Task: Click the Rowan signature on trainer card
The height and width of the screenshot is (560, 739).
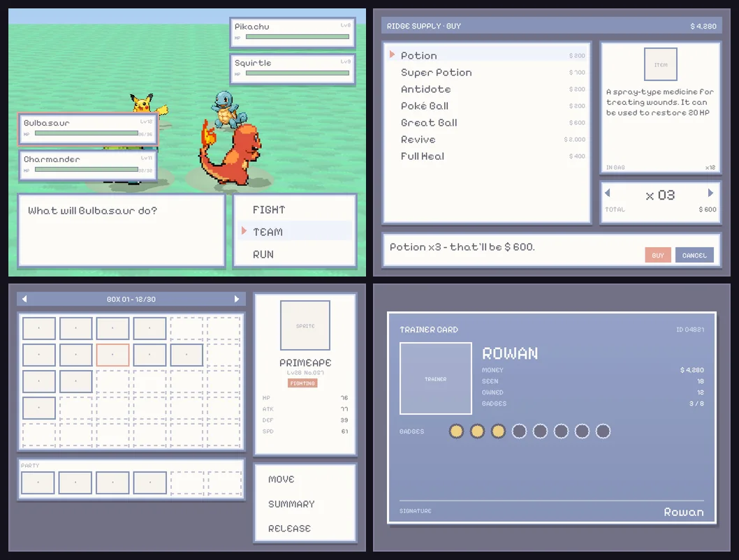Action: [x=684, y=512]
